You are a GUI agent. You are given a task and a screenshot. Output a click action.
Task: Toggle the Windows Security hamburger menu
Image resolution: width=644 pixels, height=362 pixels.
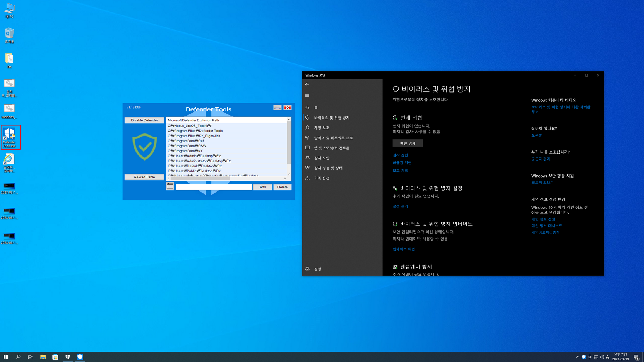[x=307, y=96]
